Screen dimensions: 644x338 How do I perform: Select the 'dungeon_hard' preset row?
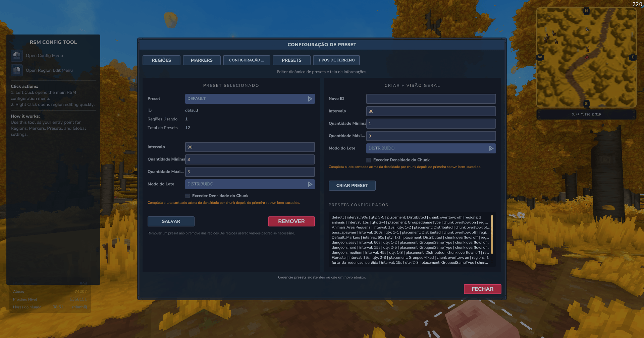click(x=411, y=248)
